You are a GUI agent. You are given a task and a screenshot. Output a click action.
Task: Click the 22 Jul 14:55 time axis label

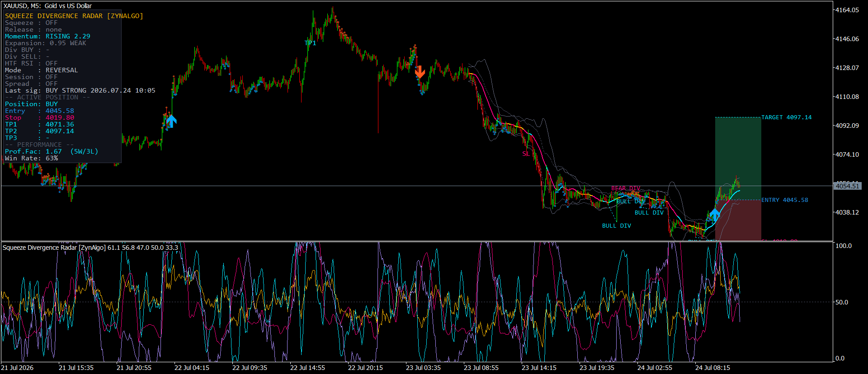pos(307,368)
